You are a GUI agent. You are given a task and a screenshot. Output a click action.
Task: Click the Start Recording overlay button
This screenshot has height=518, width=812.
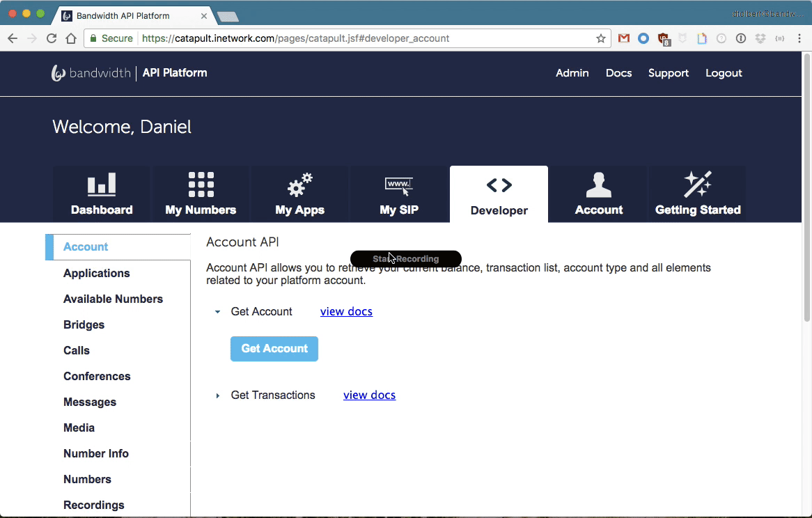pos(405,259)
